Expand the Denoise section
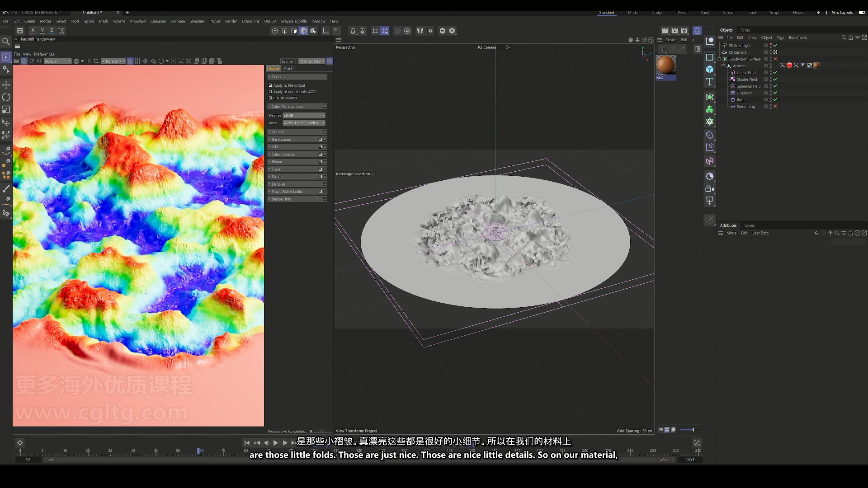The image size is (868, 488). click(x=297, y=184)
